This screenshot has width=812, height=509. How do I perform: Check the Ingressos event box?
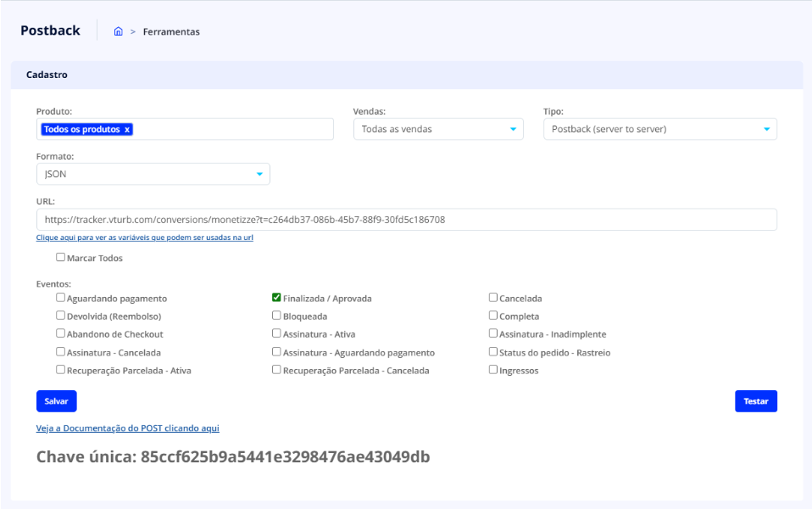[x=493, y=370]
